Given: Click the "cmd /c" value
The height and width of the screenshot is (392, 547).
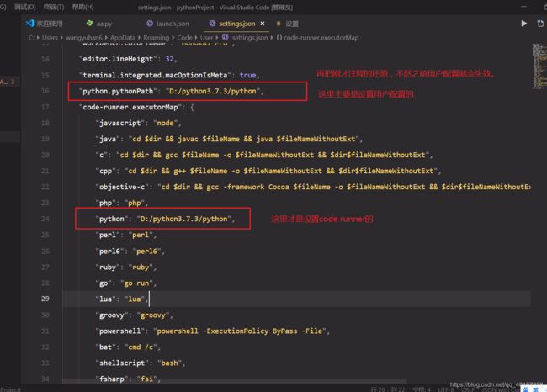Looking at the screenshot, I should (x=141, y=347).
